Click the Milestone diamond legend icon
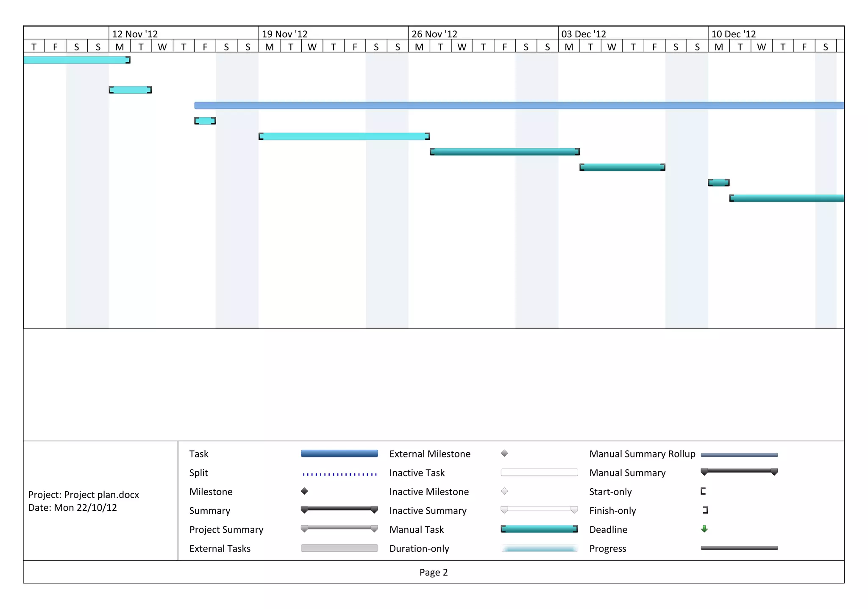Image resolution: width=868 pixels, height=609 pixels. tap(304, 491)
